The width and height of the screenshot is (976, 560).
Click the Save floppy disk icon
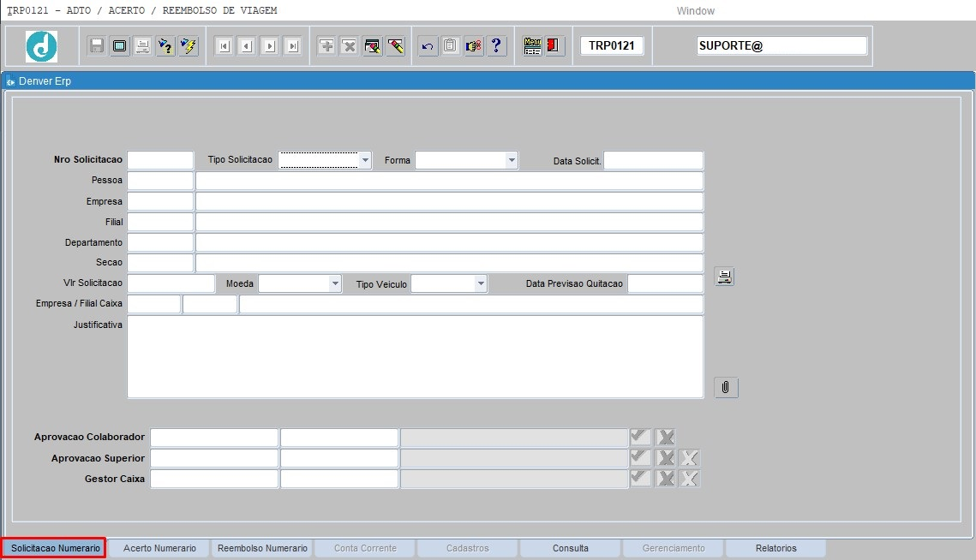[97, 46]
